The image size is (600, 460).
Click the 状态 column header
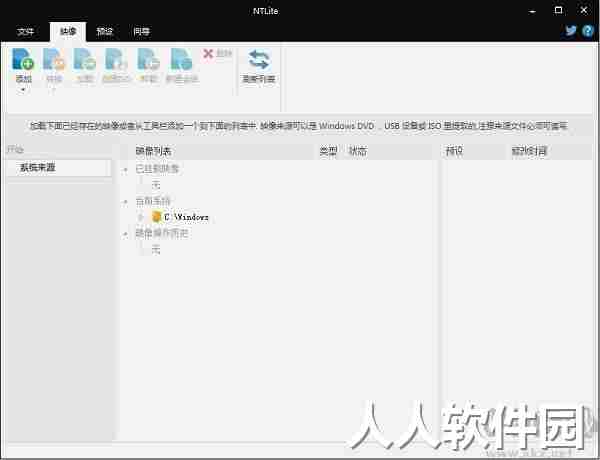point(358,151)
